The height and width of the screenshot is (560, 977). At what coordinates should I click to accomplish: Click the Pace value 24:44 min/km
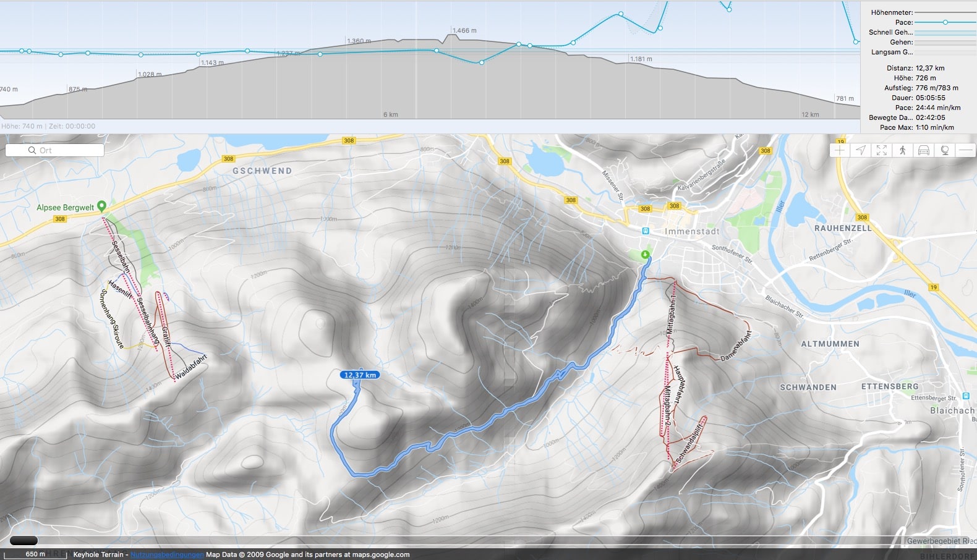coord(938,108)
